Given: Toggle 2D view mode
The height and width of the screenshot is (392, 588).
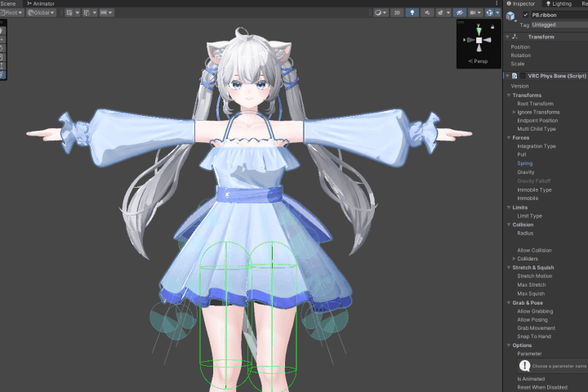Looking at the screenshot, I should click(x=397, y=13).
